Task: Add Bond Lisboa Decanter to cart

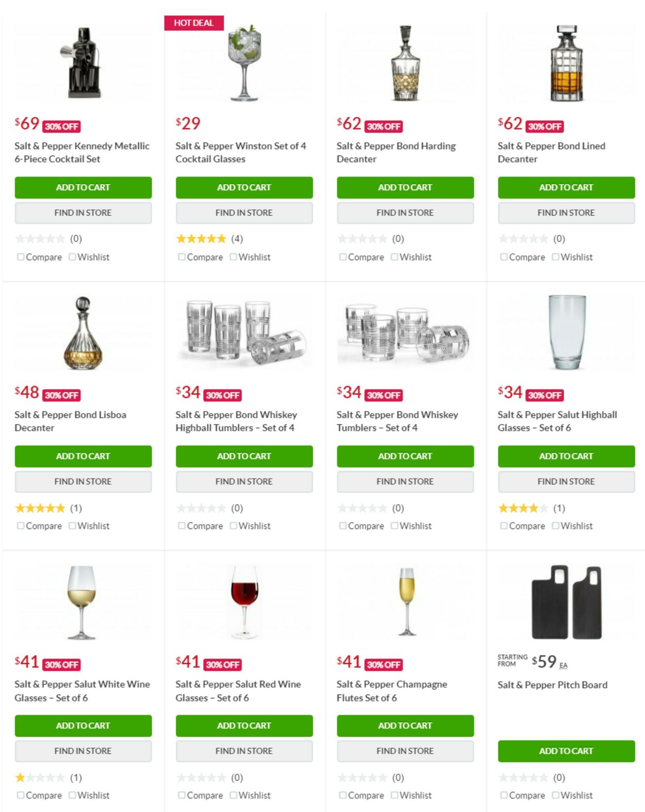Action: 83,456
